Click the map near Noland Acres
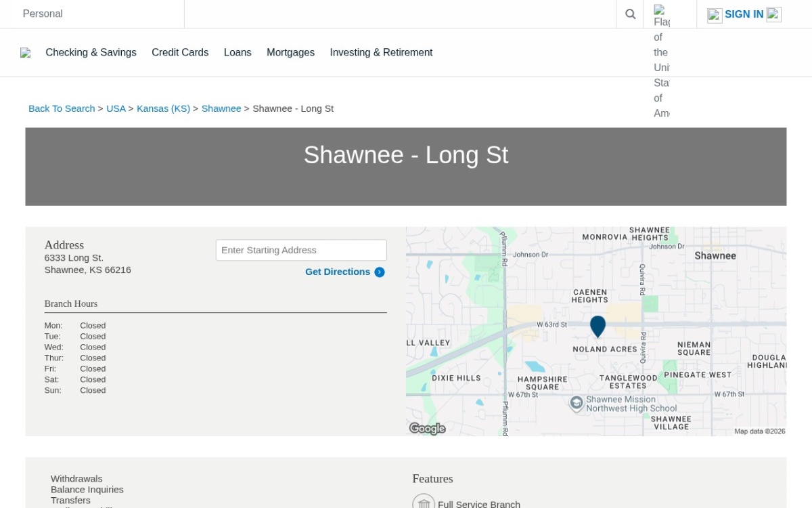Screen dimensions: 812x508 605,350
